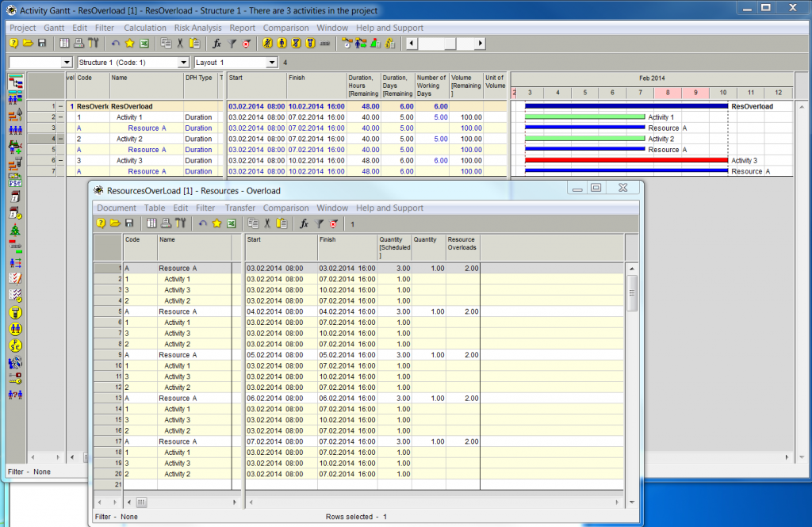The image size is (812, 527).
Task: Click '2.00' overload cell in ResourcesOverLoad row 1
Action: (463, 268)
